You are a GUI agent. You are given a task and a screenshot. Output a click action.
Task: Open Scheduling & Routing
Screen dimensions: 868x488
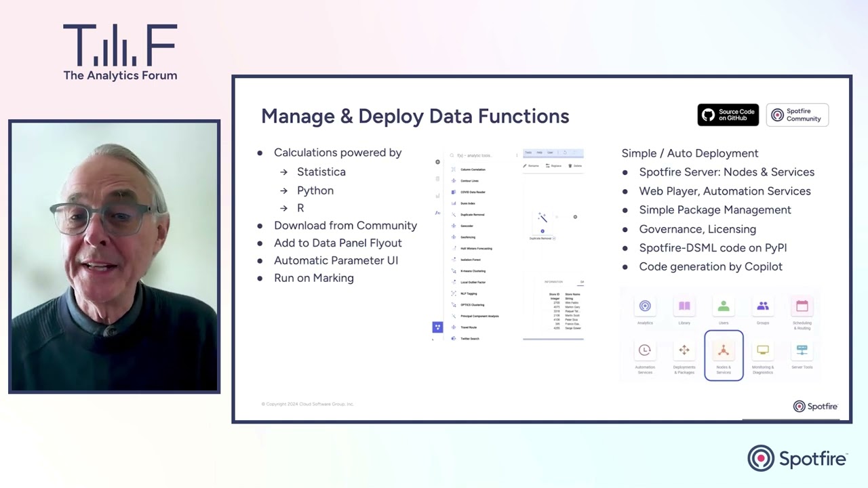(x=802, y=306)
